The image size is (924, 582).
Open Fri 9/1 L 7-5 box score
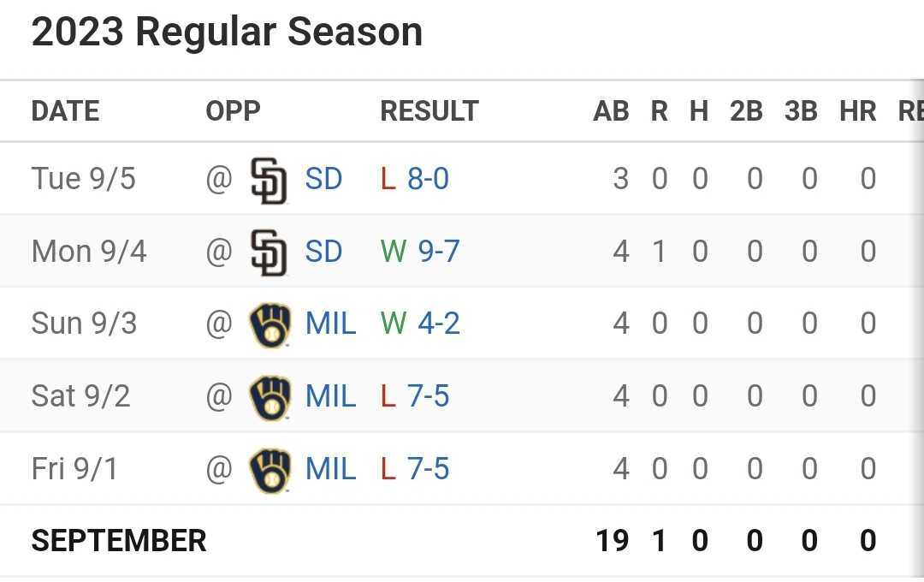428,470
